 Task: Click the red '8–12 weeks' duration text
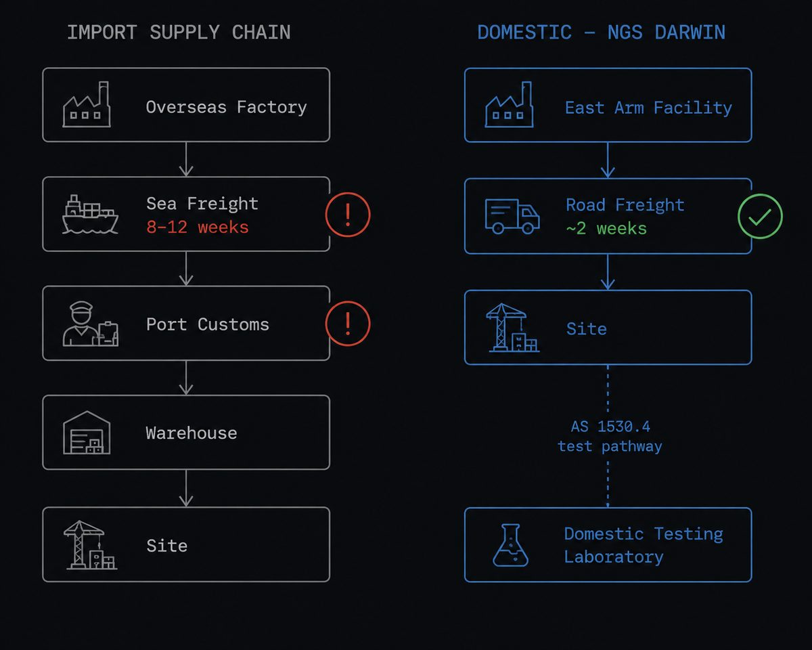click(x=198, y=227)
